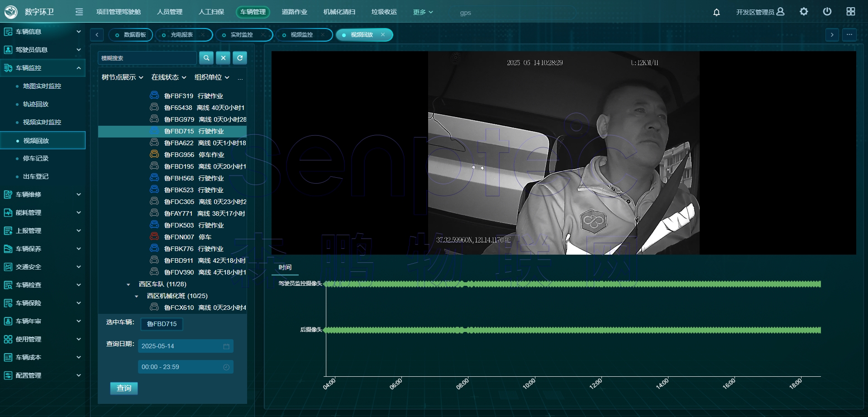
Task: Expand the 驾驶员信息 sidebar menu
Action: 43,50
